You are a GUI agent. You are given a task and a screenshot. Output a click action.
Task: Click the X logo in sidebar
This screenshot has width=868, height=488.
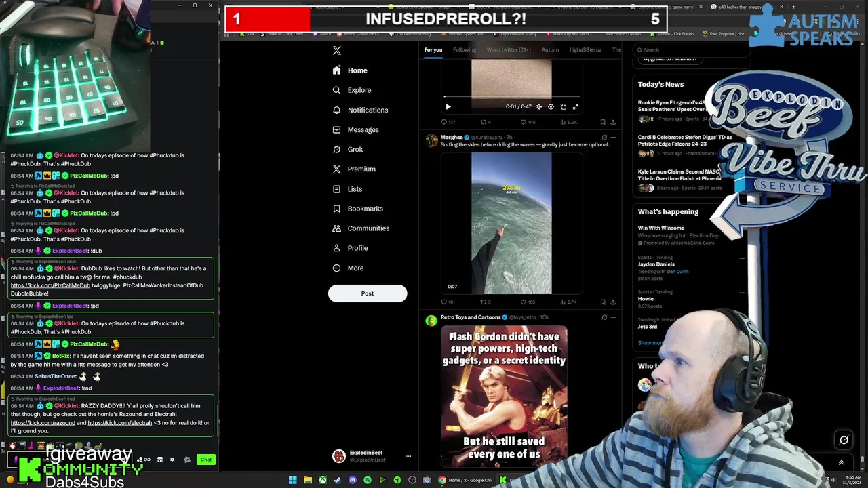click(337, 51)
